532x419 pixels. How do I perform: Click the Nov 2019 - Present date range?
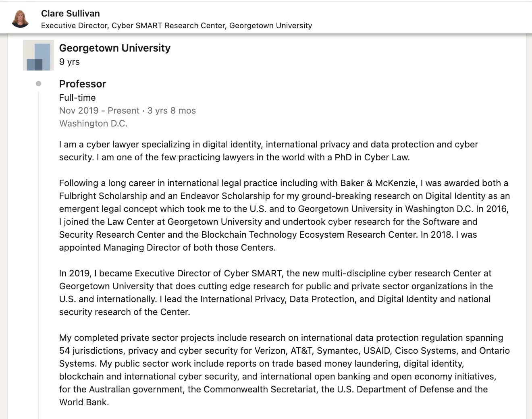[x=99, y=110]
